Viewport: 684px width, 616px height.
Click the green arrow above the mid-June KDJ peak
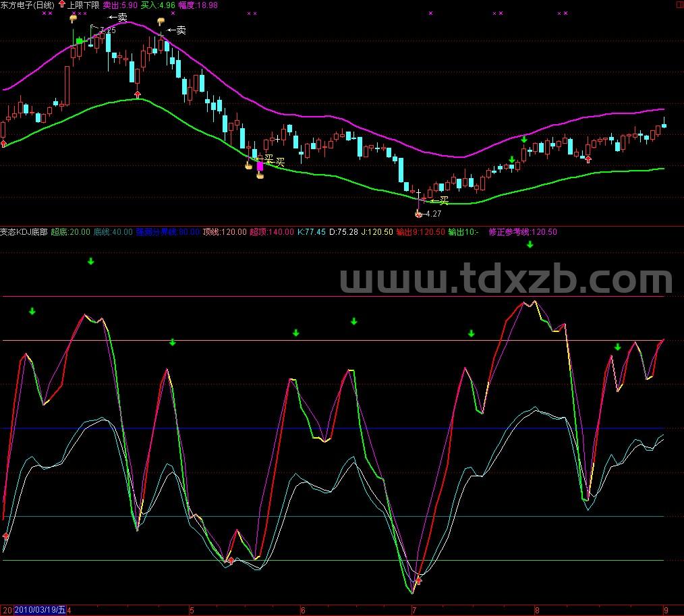(353, 322)
